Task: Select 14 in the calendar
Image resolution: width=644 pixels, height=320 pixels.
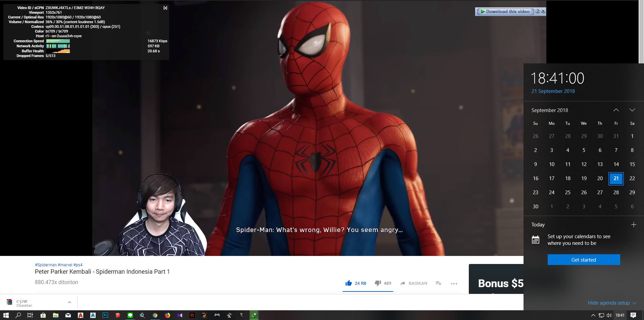Action: coord(616,164)
